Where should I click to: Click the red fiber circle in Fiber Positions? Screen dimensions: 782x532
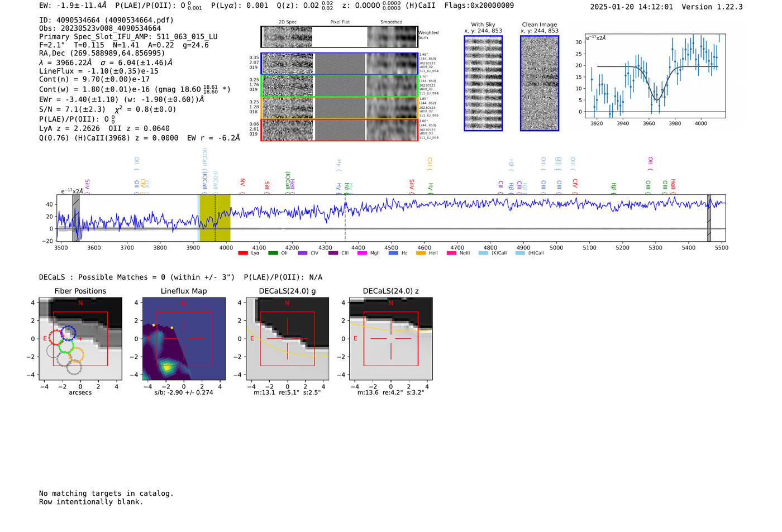pos(56,337)
